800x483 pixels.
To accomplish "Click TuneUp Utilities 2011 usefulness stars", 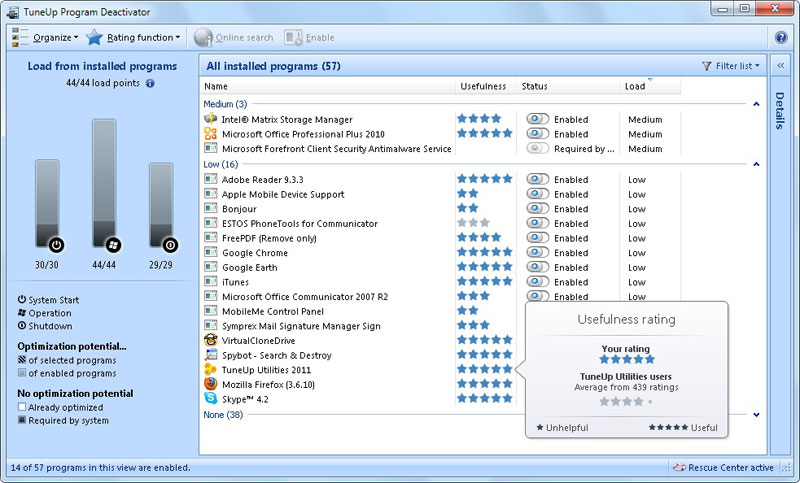I will pos(485,369).
